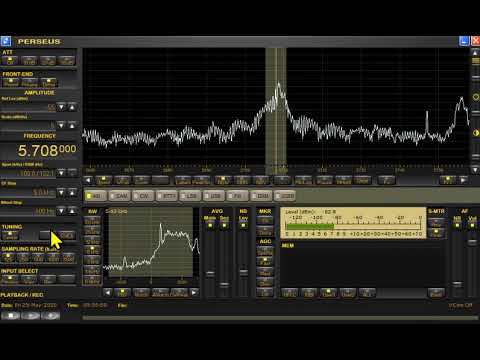This screenshot has width=480, height=360.
Task: Choose the third sampling rate button
Action: [x=38, y=257]
